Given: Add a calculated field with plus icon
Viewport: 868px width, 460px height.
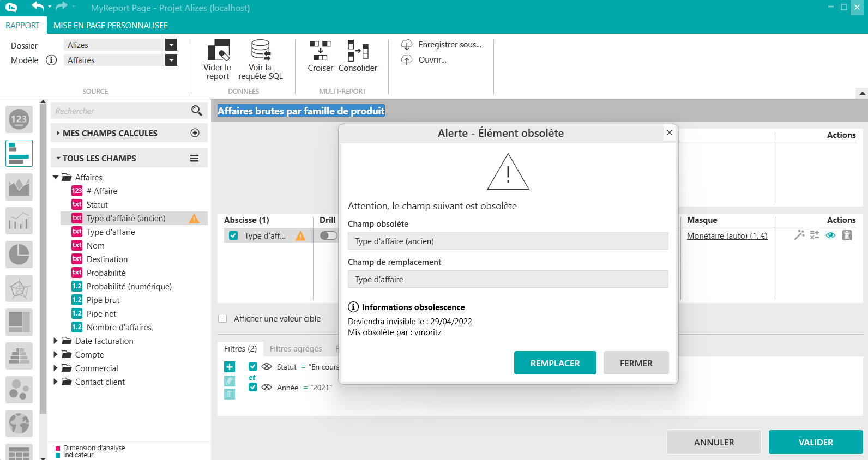Looking at the screenshot, I should (195, 133).
